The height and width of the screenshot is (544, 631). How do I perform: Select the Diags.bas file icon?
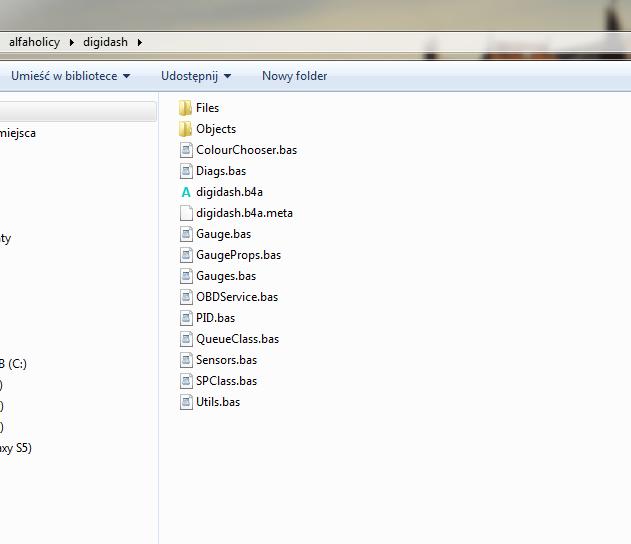186,171
